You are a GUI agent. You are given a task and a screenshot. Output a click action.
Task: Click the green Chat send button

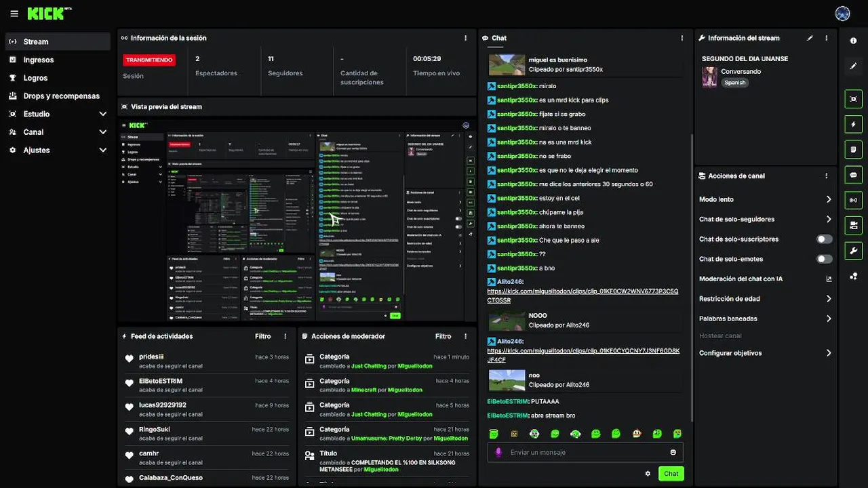[x=671, y=474]
